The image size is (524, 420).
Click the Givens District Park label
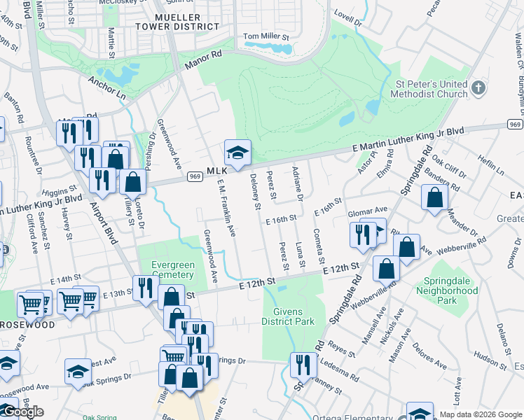(x=288, y=317)
